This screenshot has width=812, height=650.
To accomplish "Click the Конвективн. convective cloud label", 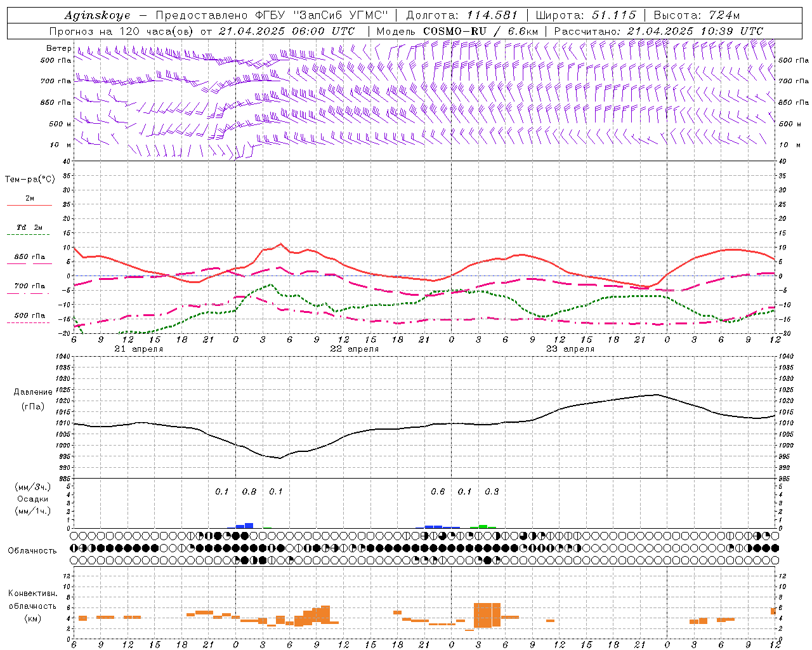I will tap(32, 594).
